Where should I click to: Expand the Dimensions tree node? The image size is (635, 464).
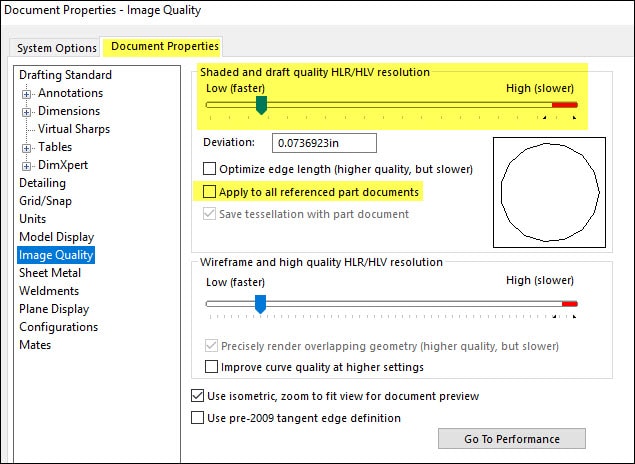click(x=26, y=112)
